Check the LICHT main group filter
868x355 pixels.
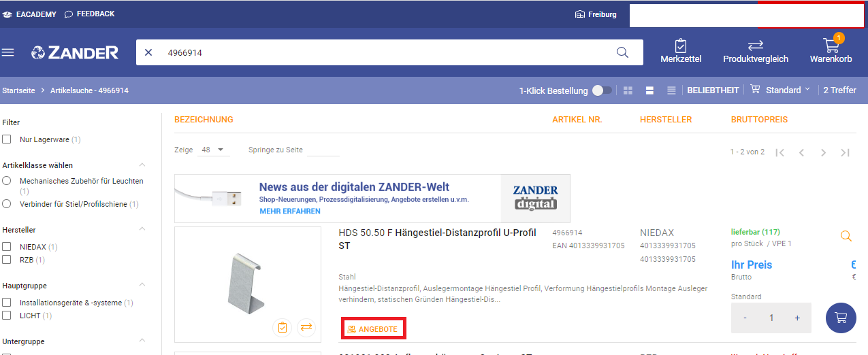(x=7, y=316)
